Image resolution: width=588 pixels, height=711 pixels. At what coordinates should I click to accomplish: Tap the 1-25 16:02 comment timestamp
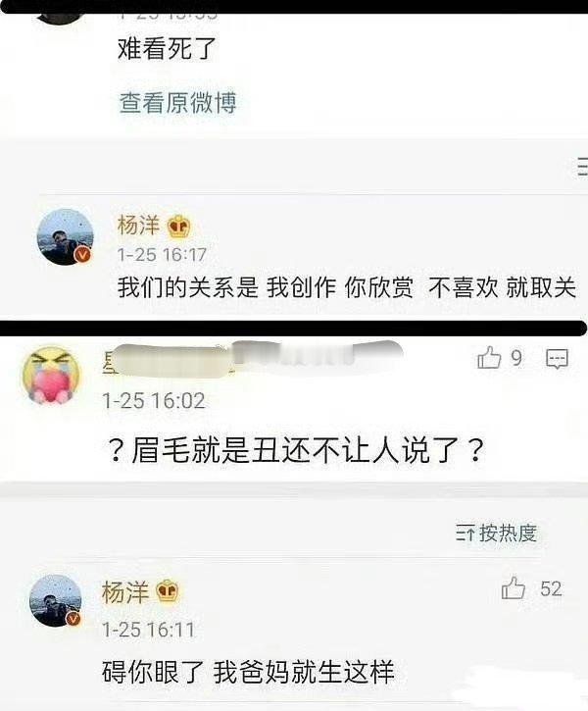pyautogui.click(x=154, y=401)
